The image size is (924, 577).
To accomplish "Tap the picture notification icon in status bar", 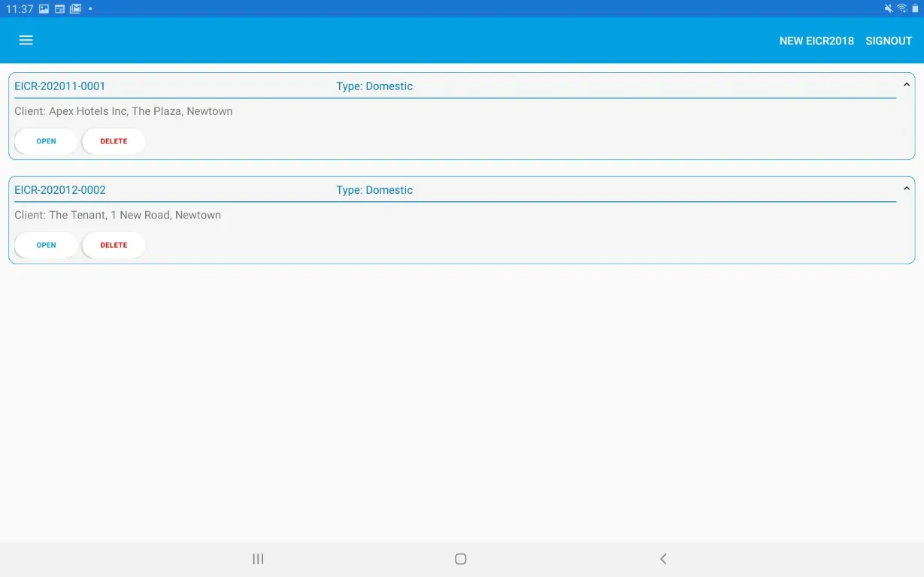I will 44,9.
